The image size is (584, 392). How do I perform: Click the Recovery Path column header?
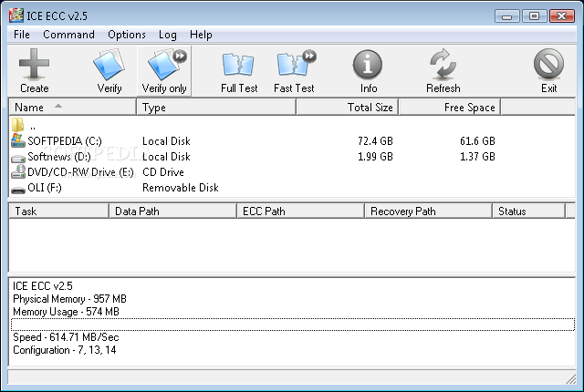point(428,211)
